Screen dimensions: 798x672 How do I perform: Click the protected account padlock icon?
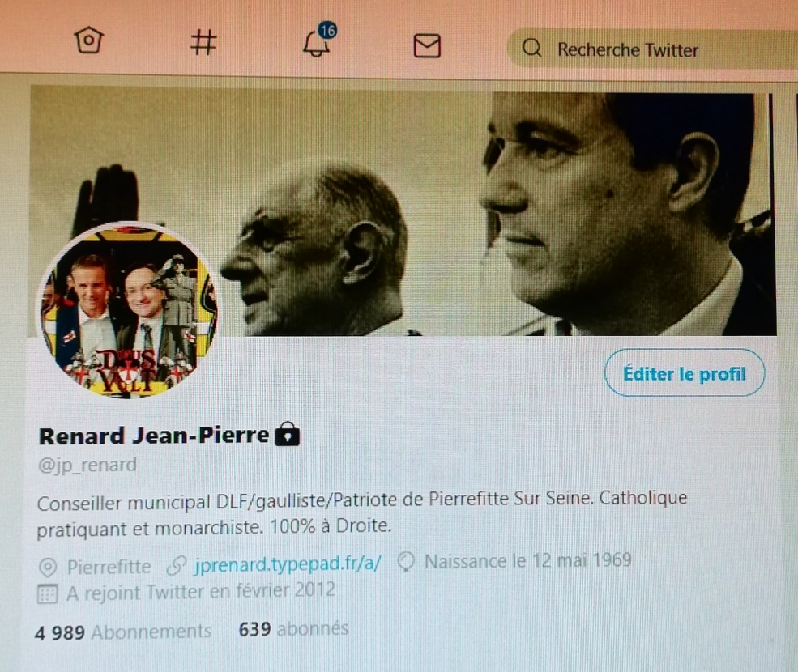click(x=288, y=434)
